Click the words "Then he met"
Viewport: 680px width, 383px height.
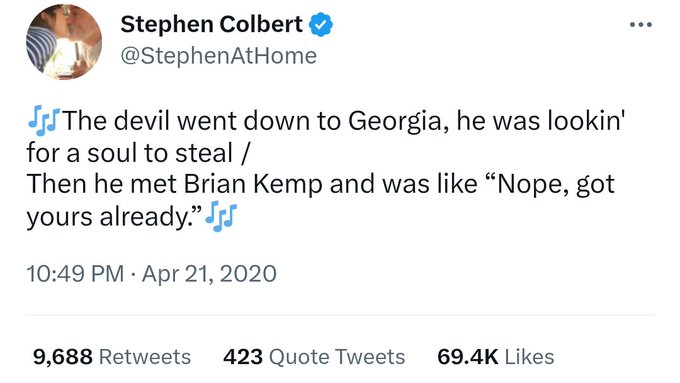pyautogui.click(x=102, y=184)
